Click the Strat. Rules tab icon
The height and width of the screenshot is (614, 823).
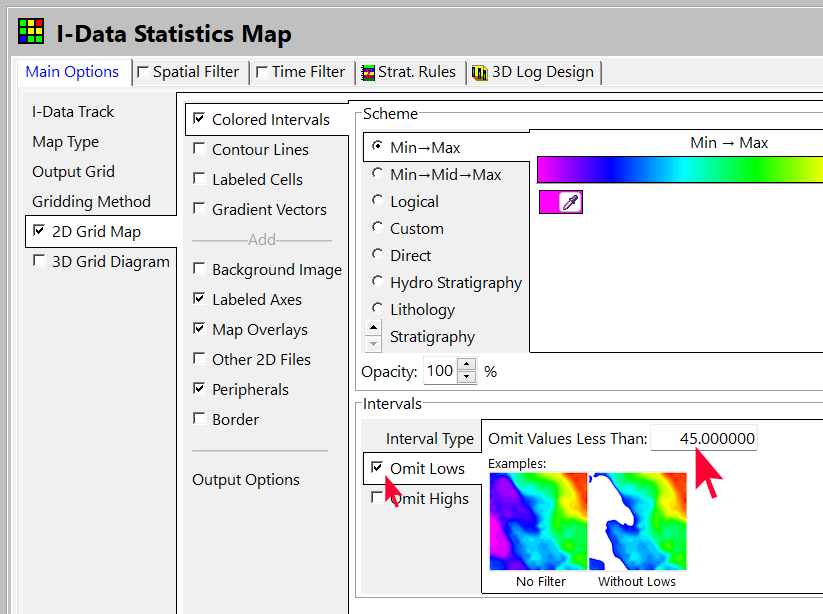[x=368, y=72]
